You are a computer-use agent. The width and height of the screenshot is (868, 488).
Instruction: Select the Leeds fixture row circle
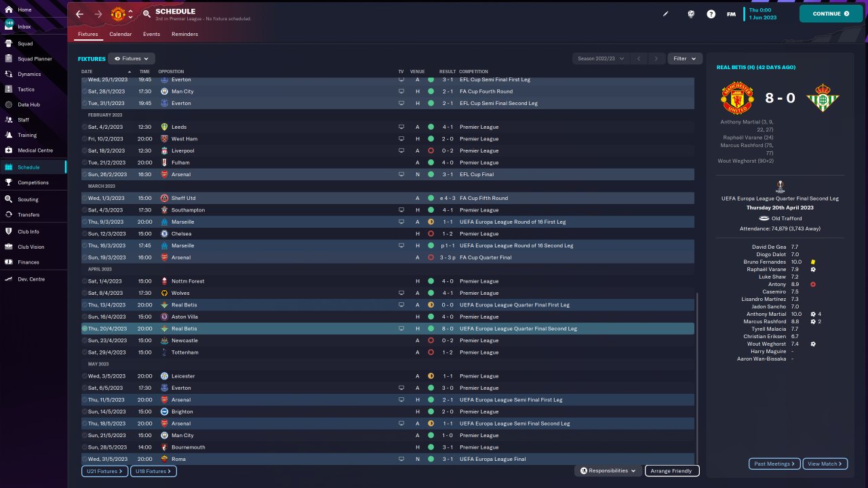(85, 127)
